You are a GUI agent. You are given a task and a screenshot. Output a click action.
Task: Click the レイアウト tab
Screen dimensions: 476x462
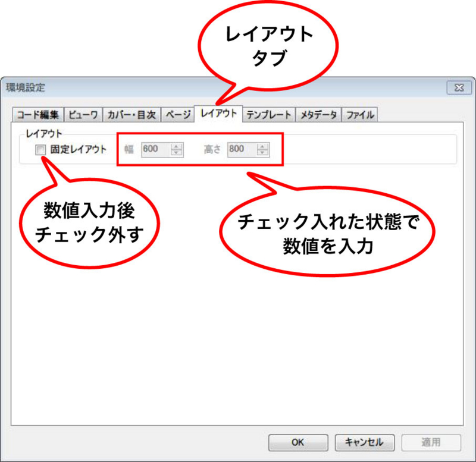218,114
